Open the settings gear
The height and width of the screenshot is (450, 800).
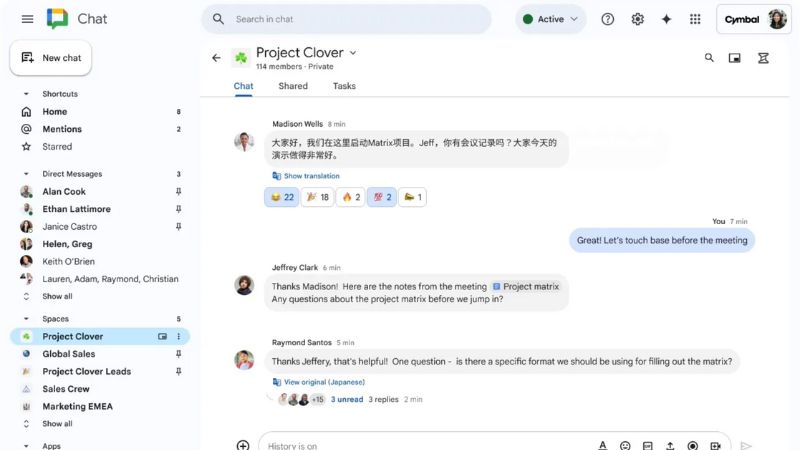point(637,19)
